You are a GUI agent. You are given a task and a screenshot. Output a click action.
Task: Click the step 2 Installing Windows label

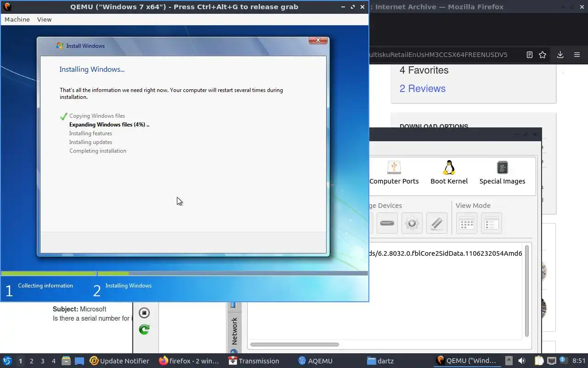pos(128,286)
